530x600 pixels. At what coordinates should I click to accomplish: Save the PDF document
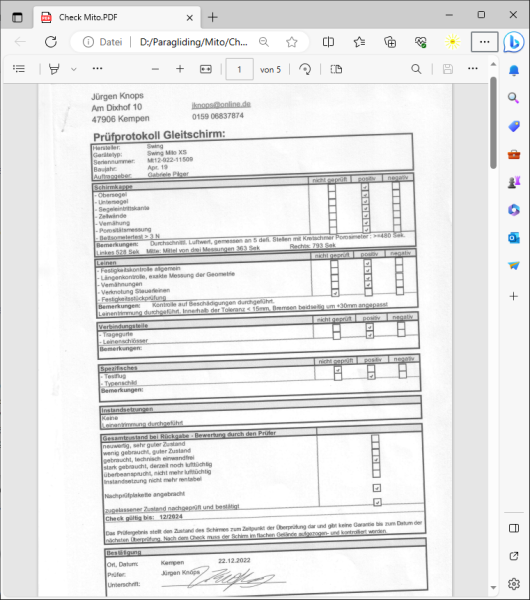[448, 69]
